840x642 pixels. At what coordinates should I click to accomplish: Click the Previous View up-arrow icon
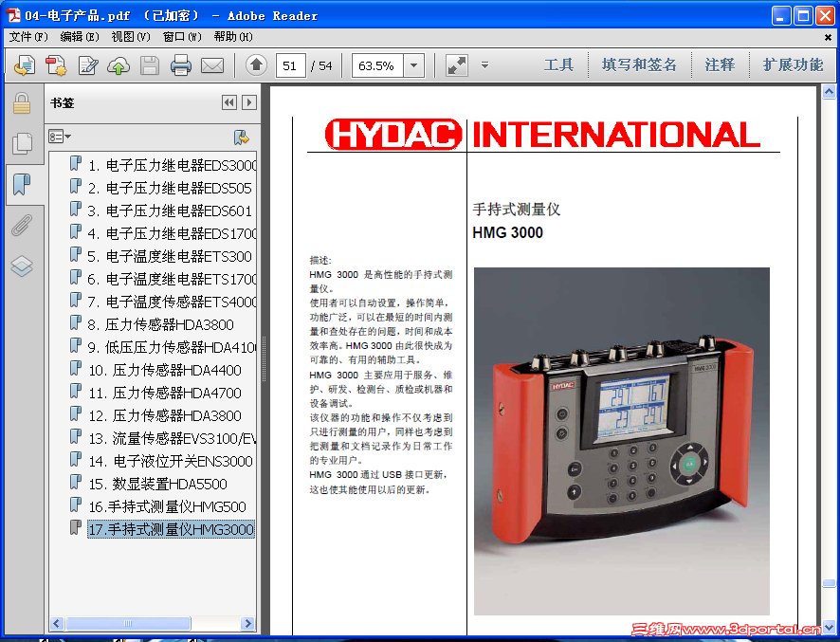point(257,65)
